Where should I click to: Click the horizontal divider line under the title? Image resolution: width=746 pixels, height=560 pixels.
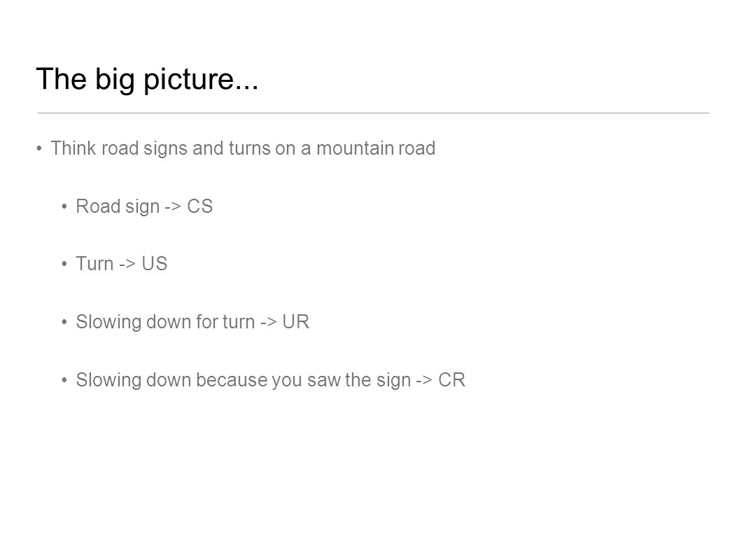point(373,113)
